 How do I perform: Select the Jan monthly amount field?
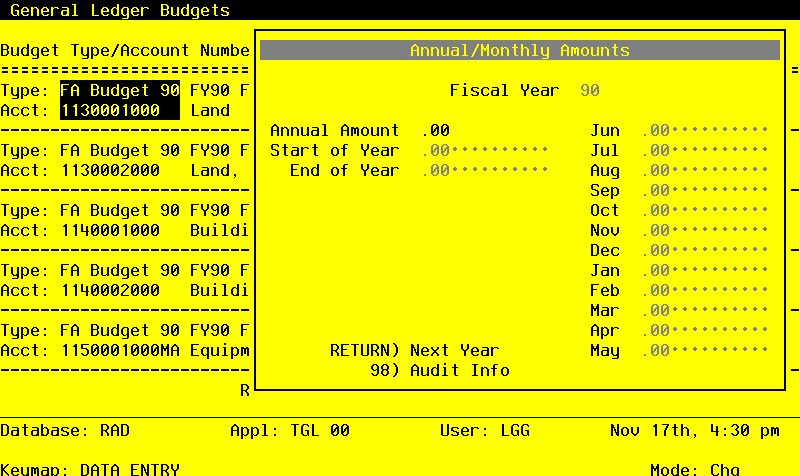pyautogui.click(x=705, y=270)
